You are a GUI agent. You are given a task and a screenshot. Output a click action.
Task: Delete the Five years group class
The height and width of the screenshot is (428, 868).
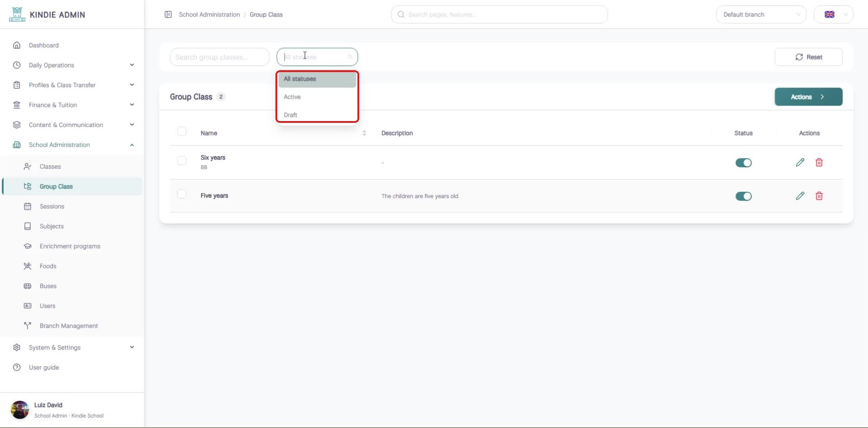[x=819, y=196]
